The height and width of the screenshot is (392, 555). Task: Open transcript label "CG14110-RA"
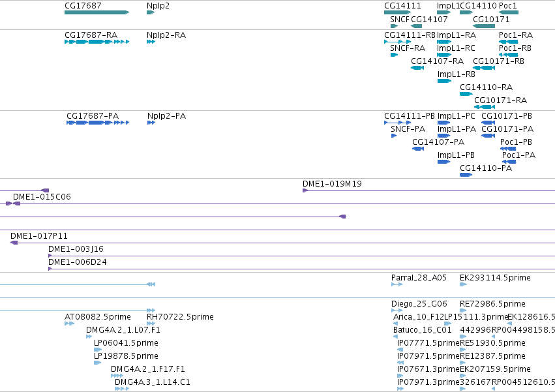[487, 87]
